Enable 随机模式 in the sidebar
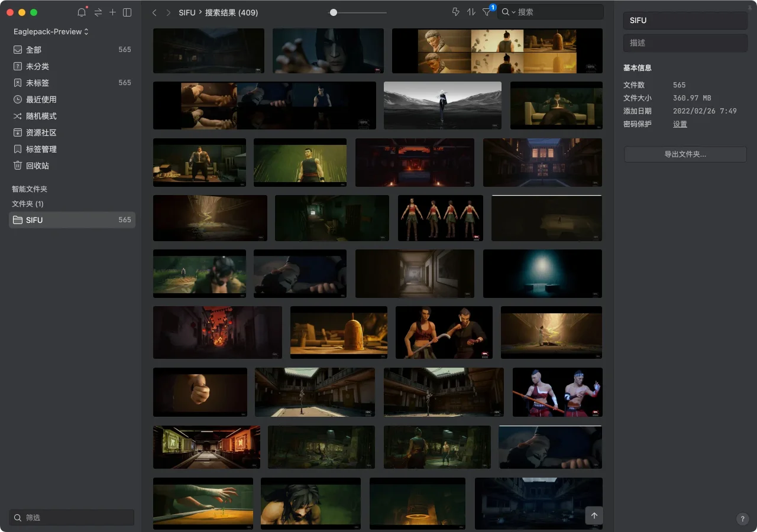Screen dimensions: 757x532 41,116
